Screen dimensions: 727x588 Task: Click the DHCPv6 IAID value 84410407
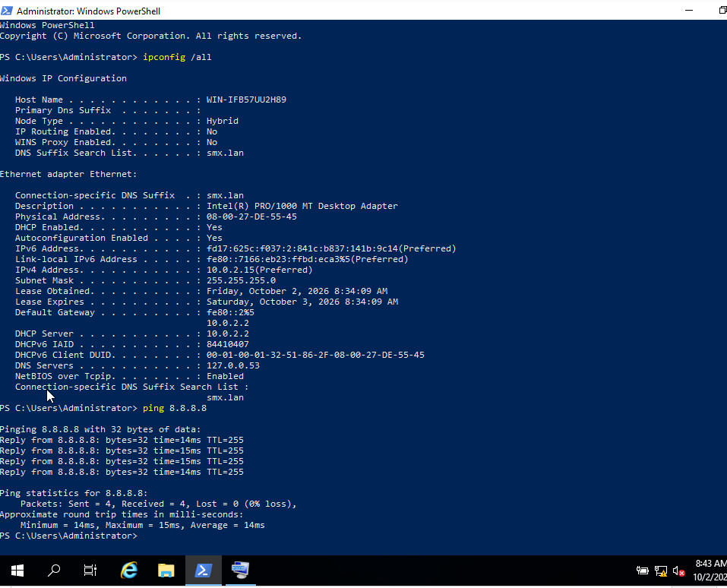(228, 345)
